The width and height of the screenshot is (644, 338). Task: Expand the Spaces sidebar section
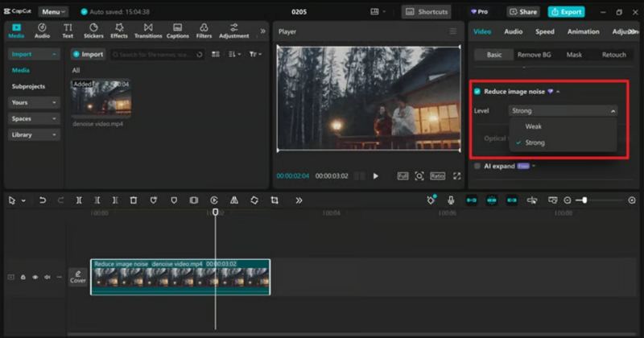point(34,118)
